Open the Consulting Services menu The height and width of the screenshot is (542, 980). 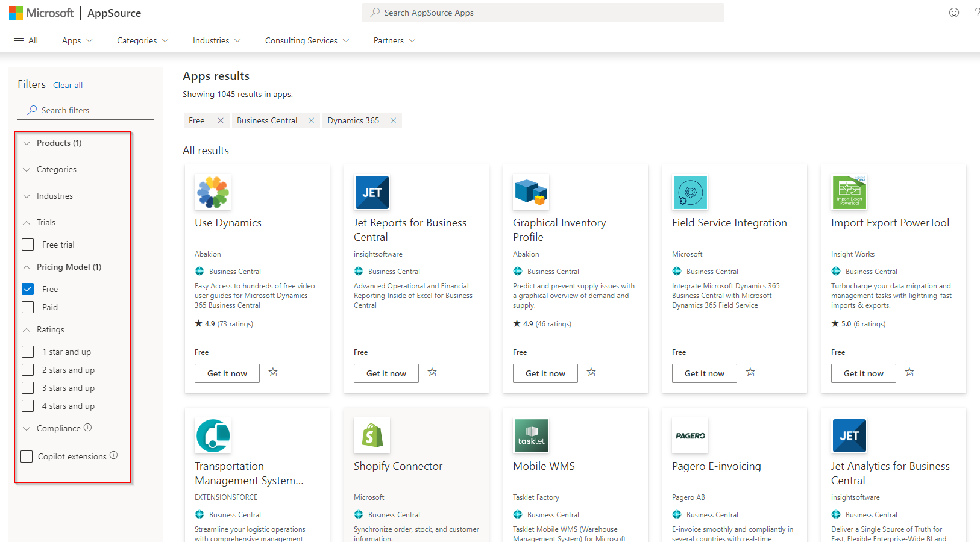pyautogui.click(x=307, y=40)
